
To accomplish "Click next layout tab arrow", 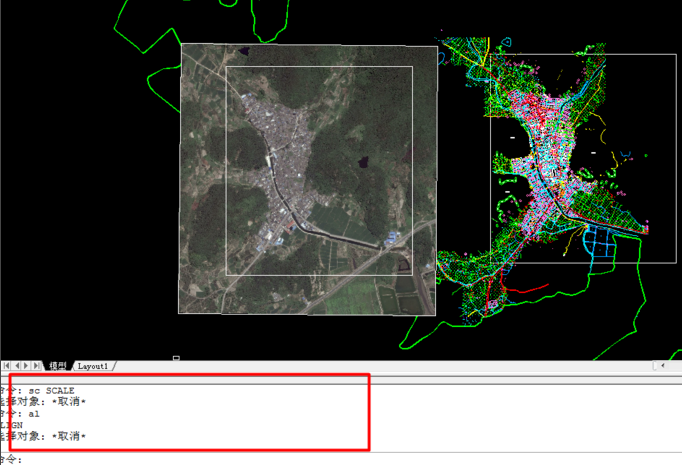I will coord(28,367).
